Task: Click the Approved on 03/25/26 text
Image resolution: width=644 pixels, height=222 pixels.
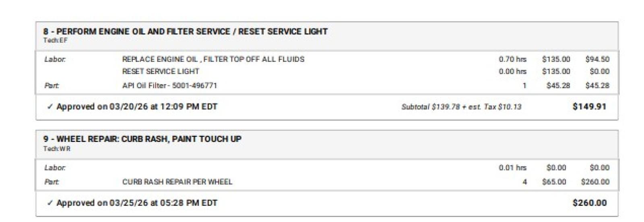Action: tap(137, 203)
